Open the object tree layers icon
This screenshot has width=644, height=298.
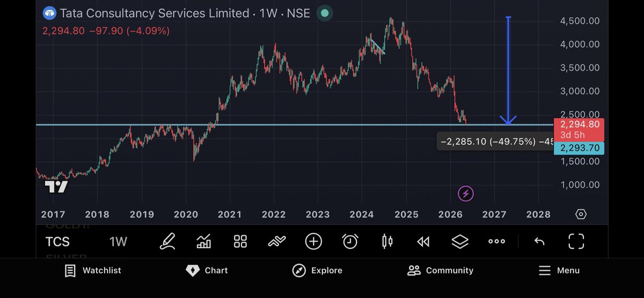pos(460,242)
